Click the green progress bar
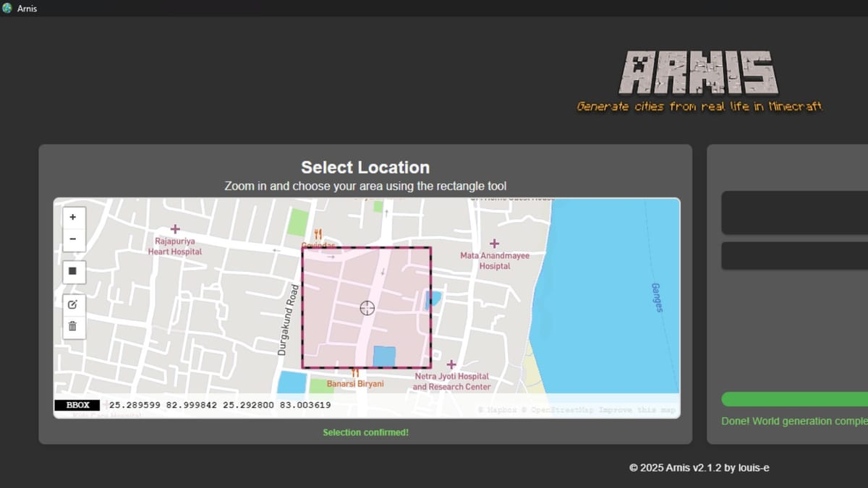The width and height of the screenshot is (868, 488). (794, 398)
